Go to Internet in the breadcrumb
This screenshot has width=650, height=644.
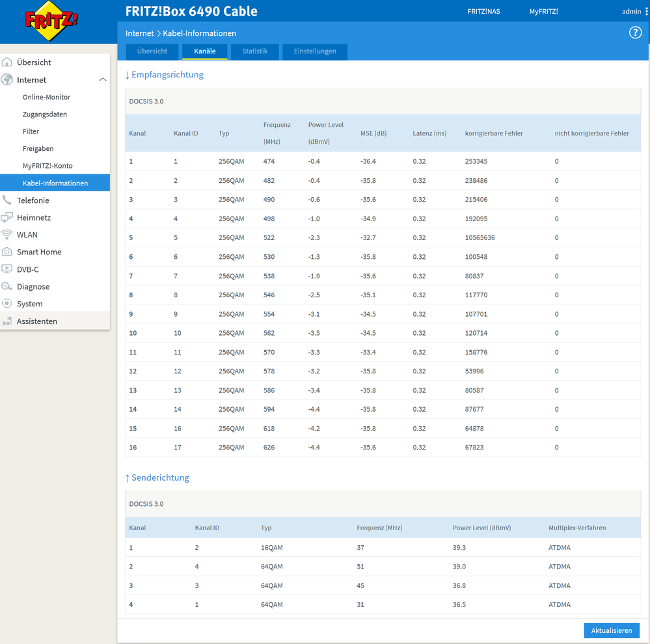[x=139, y=33]
